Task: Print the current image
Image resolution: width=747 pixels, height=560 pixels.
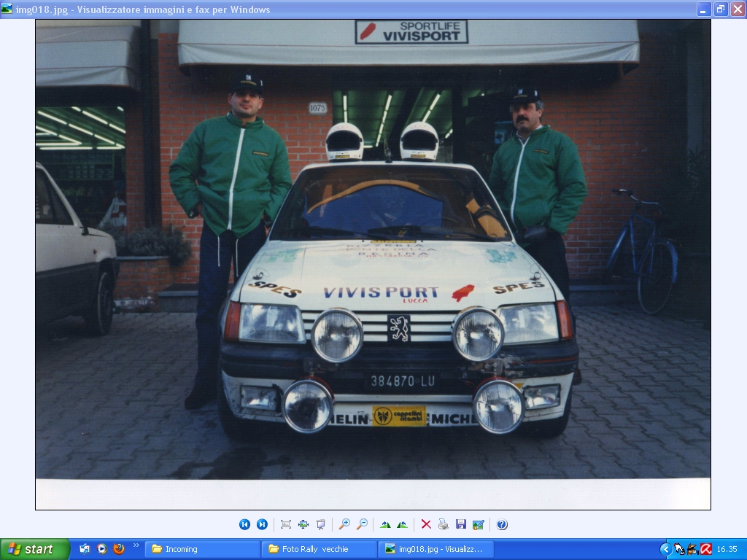Action: coord(444,524)
